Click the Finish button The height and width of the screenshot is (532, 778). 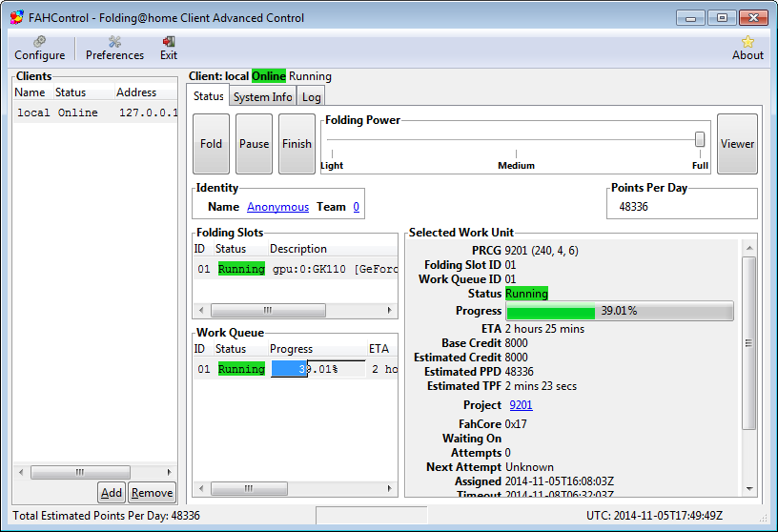click(297, 144)
